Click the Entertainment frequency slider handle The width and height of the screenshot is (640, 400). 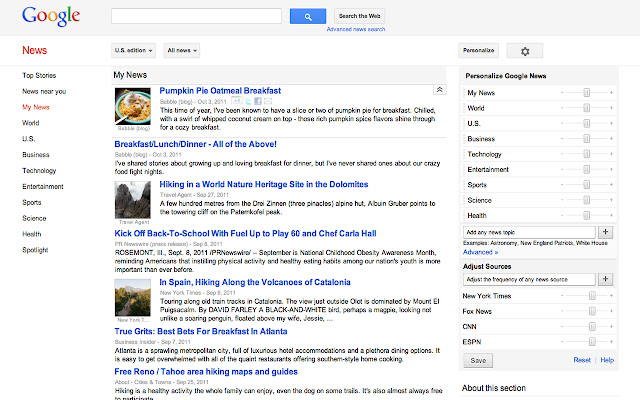587,169
